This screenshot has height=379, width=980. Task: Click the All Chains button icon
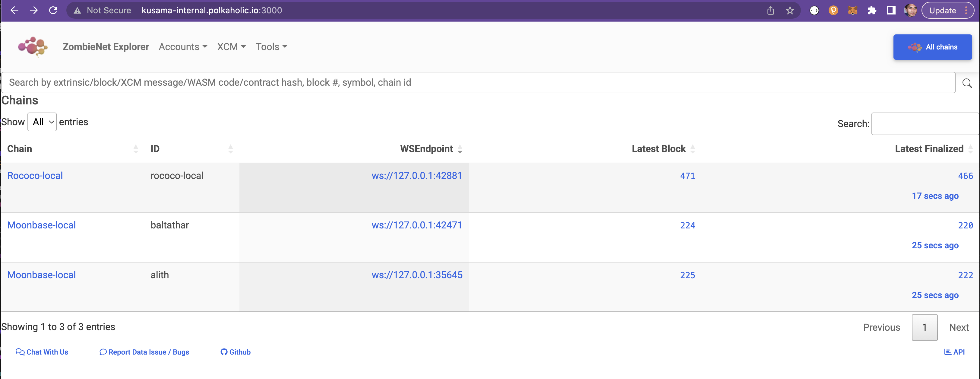point(915,47)
